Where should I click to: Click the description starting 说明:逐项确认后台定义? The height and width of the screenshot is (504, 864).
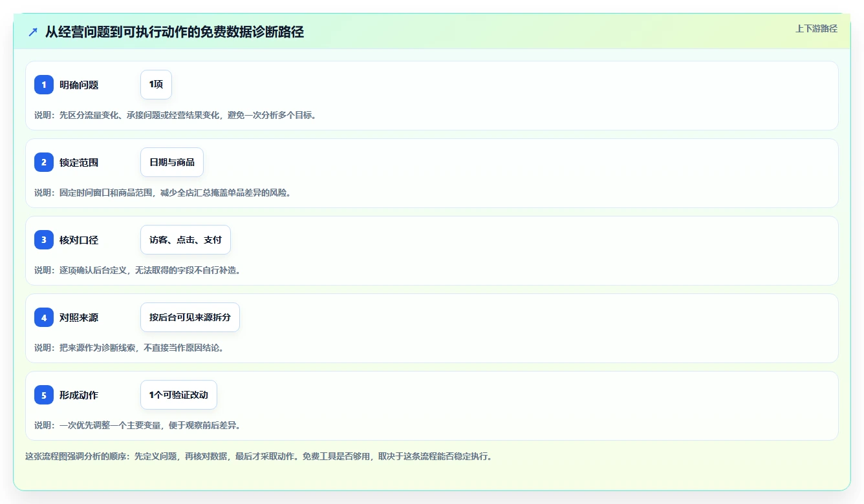pyautogui.click(x=138, y=270)
